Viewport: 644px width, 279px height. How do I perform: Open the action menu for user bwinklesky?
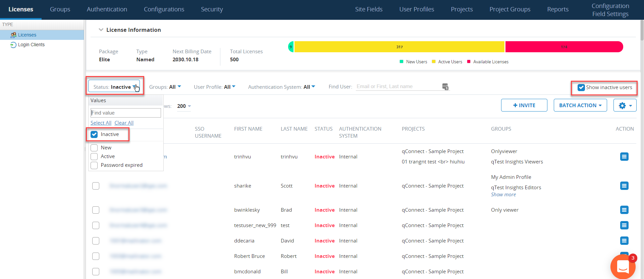click(x=624, y=210)
